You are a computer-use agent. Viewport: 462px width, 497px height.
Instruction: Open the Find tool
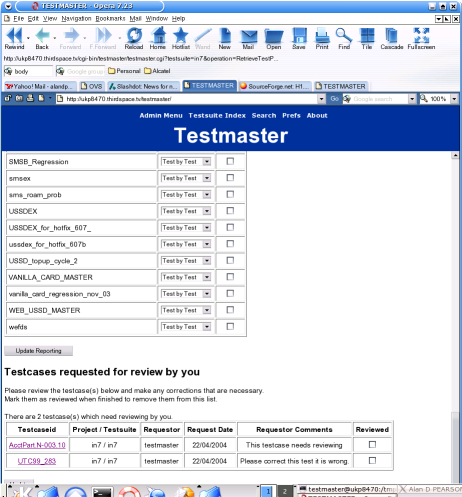344,38
